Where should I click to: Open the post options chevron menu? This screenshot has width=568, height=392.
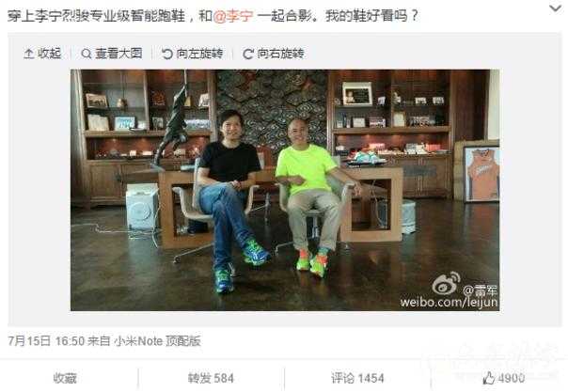click(555, 8)
